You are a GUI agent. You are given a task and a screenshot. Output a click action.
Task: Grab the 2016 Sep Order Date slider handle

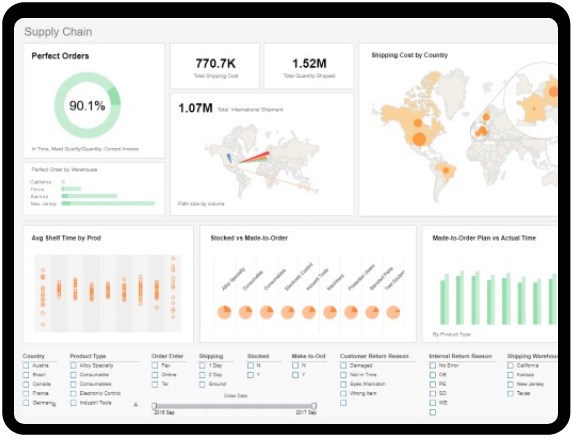click(x=154, y=406)
